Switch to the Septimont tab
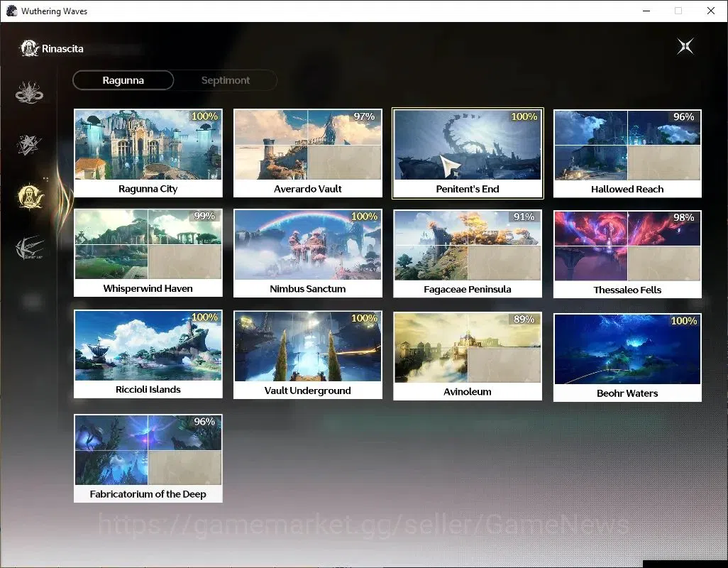Screen dimensions: 728x568 226,80
